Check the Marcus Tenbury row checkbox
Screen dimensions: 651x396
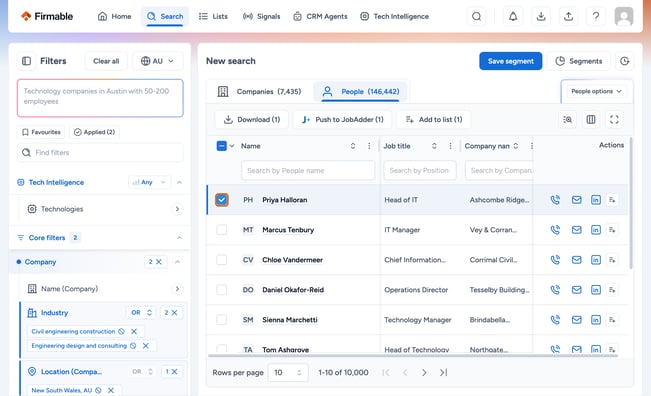pos(222,230)
